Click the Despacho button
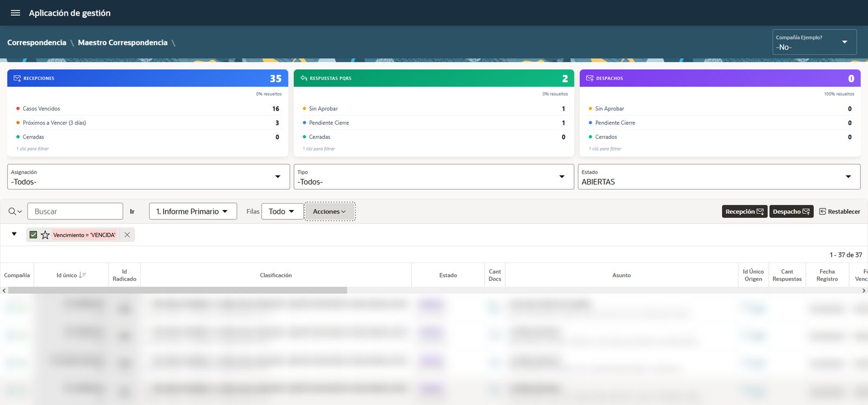 (x=791, y=212)
